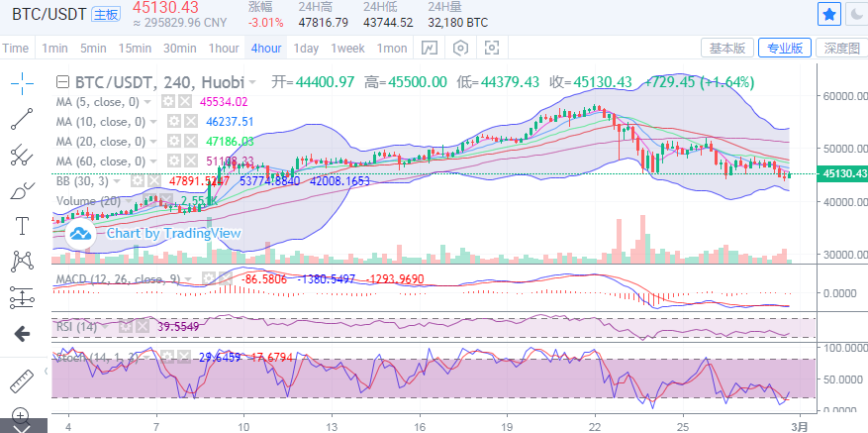Toggle the favorite star for BTC/USDT

click(x=829, y=15)
